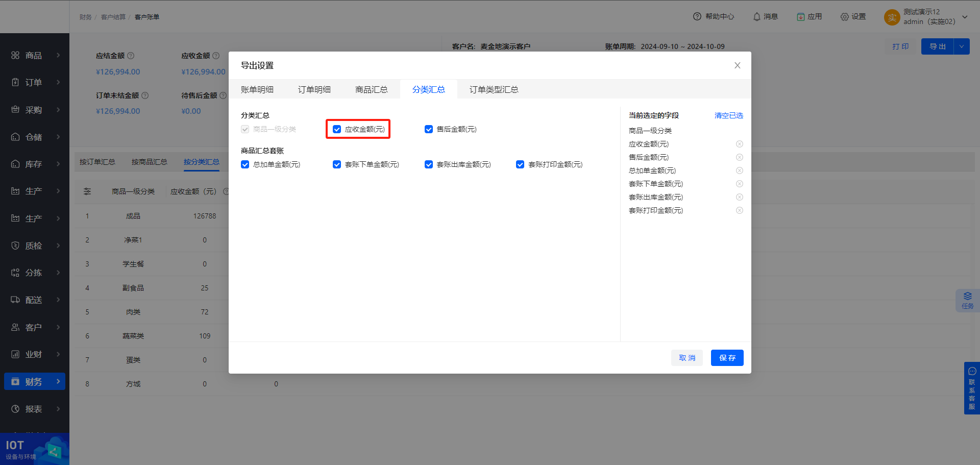
Task: Open 按商品汇总 tab behind dialog
Action: tap(150, 162)
